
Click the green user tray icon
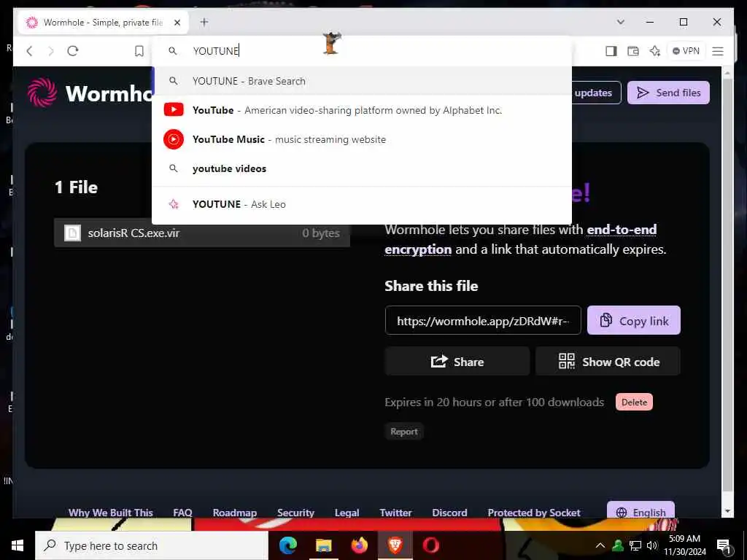618,545
